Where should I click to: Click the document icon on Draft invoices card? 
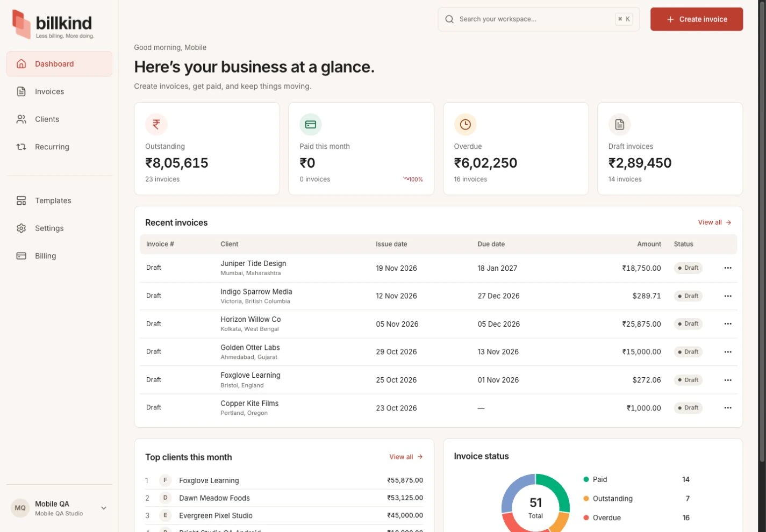coord(620,124)
